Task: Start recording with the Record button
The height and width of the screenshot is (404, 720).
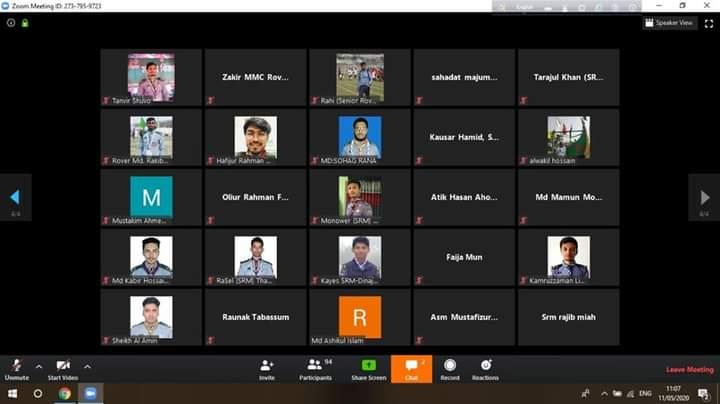Action: point(450,367)
